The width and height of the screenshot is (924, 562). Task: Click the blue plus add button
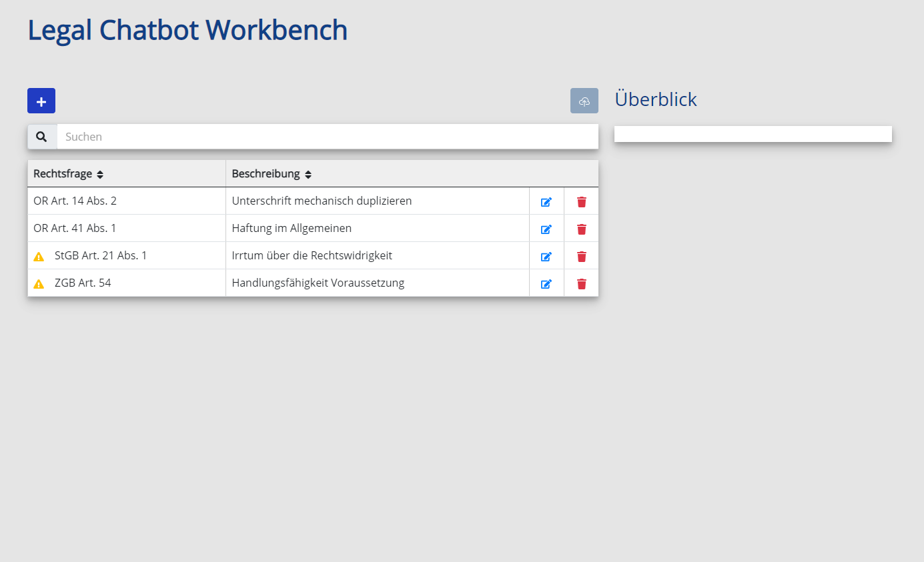pos(41,101)
